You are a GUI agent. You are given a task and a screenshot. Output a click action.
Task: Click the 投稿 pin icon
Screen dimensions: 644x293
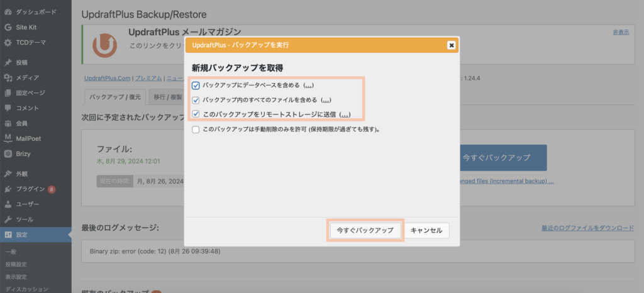click(x=8, y=62)
